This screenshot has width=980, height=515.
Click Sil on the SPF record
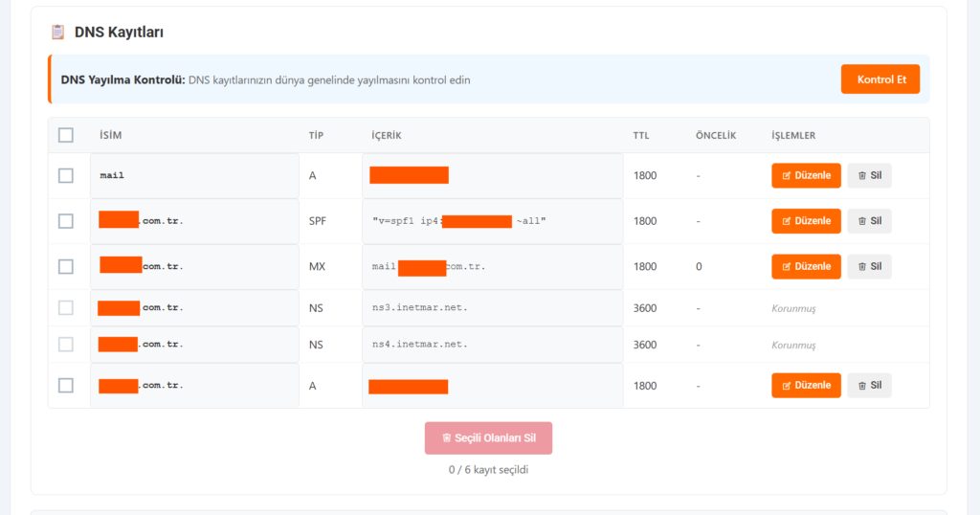coord(869,221)
